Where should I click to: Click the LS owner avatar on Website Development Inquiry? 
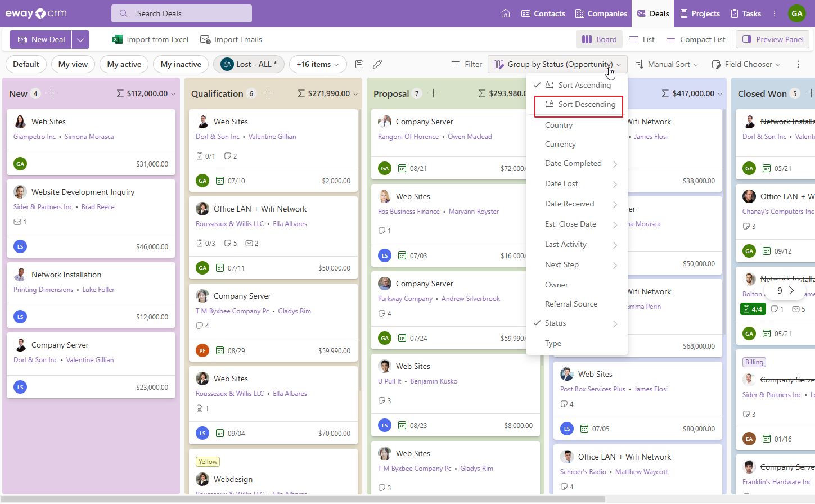[x=20, y=246]
